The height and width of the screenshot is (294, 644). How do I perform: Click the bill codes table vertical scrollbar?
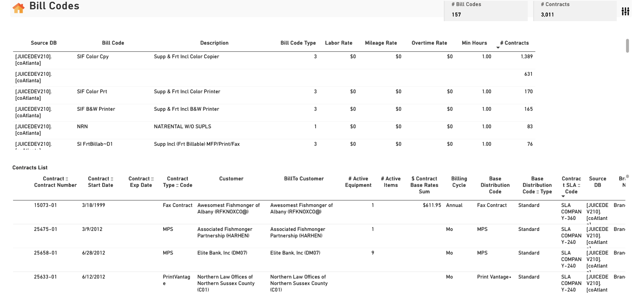[x=627, y=46]
